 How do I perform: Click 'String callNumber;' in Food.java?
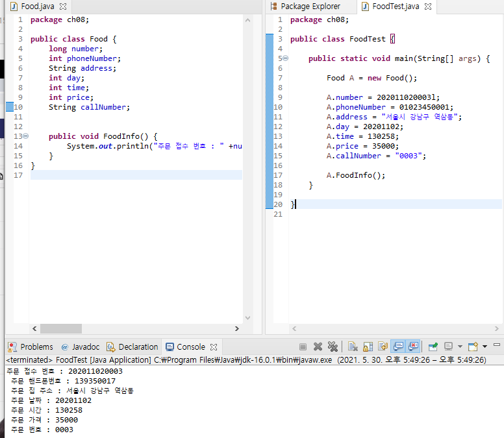coord(89,107)
